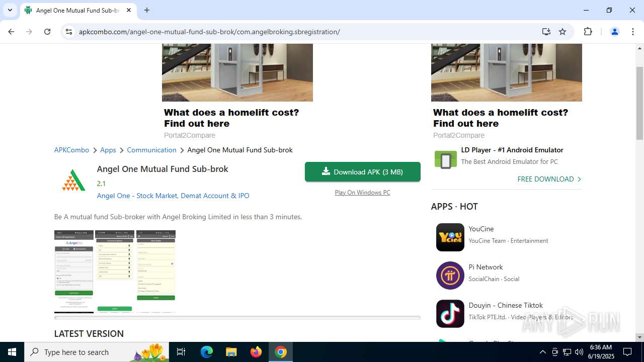This screenshot has width=644, height=362.
Task: Click the LD Player emulator icon
Action: point(445,159)
